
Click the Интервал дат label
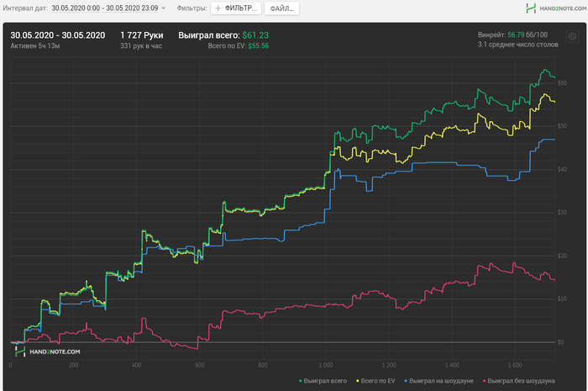[x=25, y=8]
